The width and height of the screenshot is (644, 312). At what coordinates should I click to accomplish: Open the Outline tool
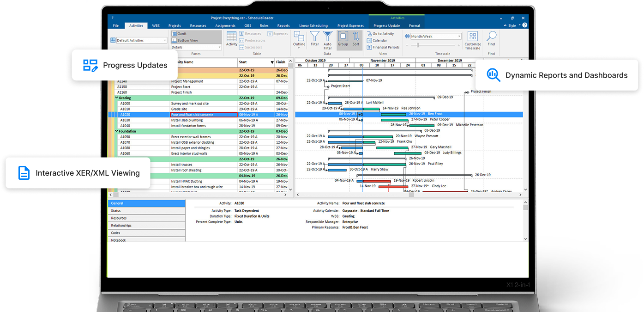pyautogui.click(x=299, y=40)
